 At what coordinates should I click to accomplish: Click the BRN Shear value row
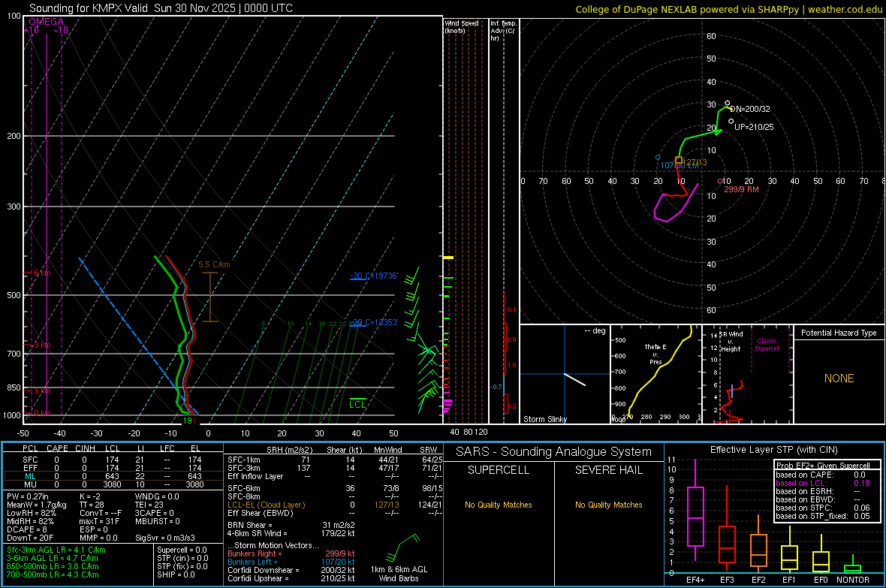click(291, 525)
